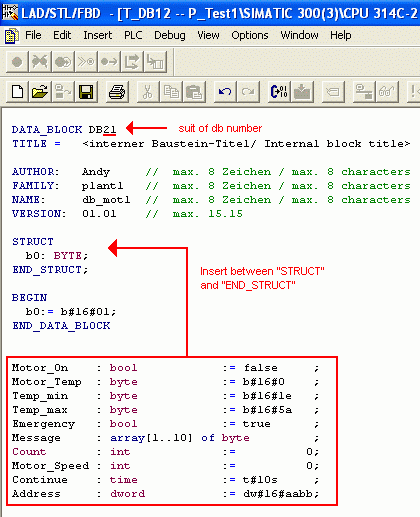Open the Edit menu
Screen dimensions: 420x517
62,35
